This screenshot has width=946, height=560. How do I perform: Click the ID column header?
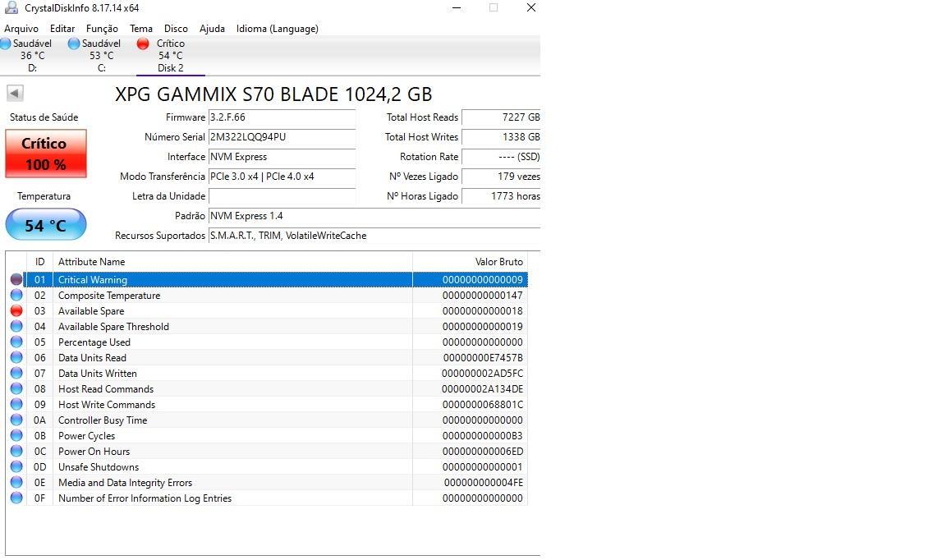39,262
